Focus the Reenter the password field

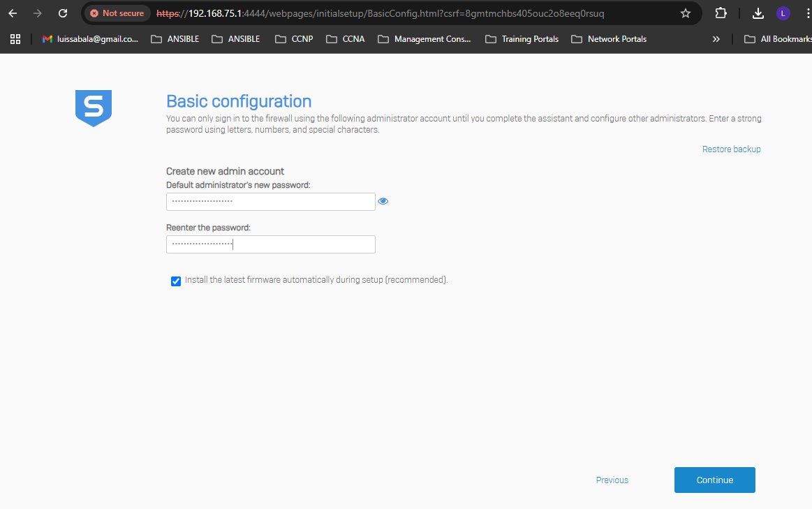click(271, 244)
